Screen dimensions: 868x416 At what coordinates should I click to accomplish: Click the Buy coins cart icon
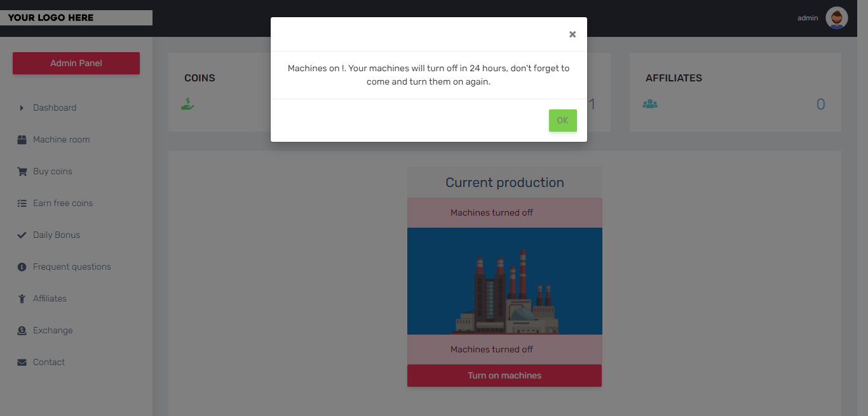[x=22, y=172]
